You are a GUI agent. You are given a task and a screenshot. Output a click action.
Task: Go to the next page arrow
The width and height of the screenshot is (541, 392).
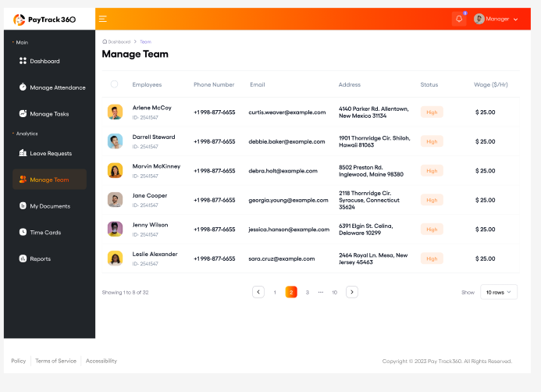coord(352,292)
